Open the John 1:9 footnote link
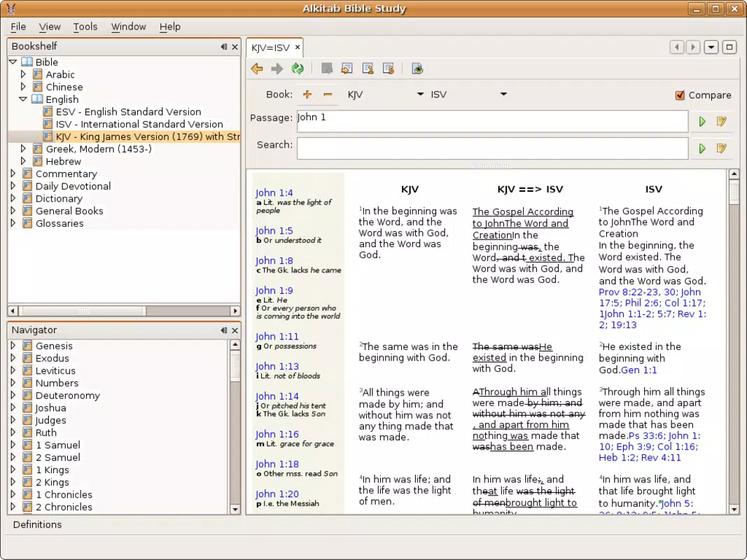 tap(274, 290)
